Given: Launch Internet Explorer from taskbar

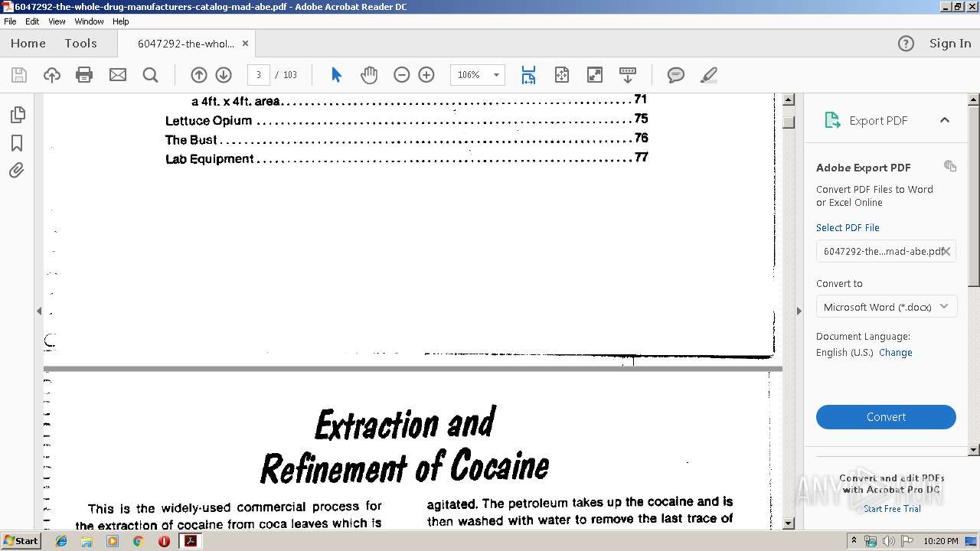Looking at the screenshot, I should click(61, 540).
